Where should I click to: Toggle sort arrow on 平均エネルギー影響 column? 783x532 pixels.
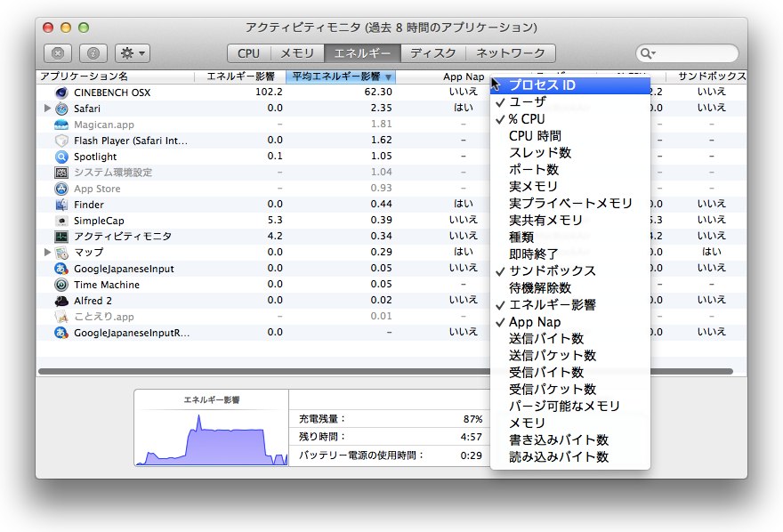point(388,77)
